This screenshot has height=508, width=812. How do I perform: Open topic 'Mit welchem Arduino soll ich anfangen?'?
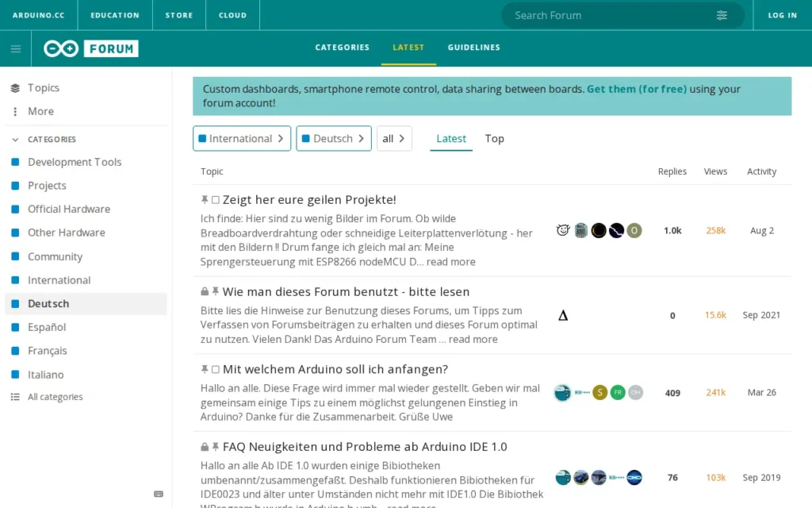click(x=335, y=369)
